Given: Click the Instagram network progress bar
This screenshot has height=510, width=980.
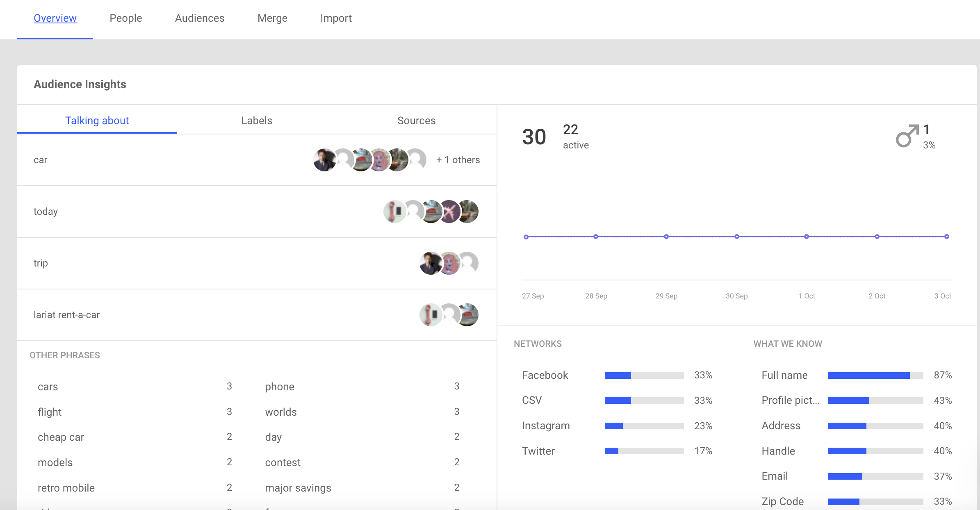Looking at the screenshot, I should coord(644,426).
